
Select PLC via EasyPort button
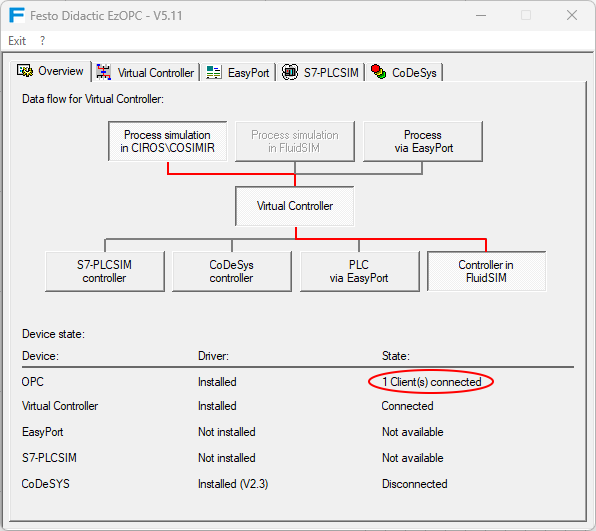pyautogui.click(x=360, y=271)
